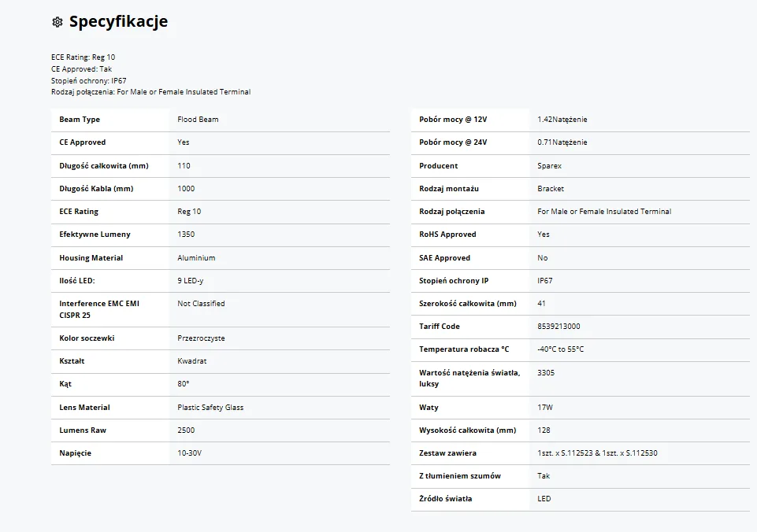Click the CE Approved: Tak summary line

(81, 69)
